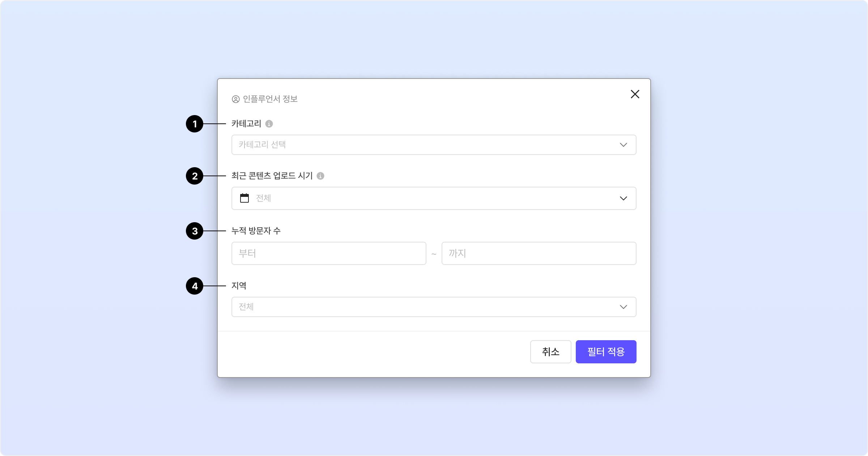Click the 인플루언서 정보 dialog title
The height and width of the screenshot is (456, 868).
click(270, 99)
